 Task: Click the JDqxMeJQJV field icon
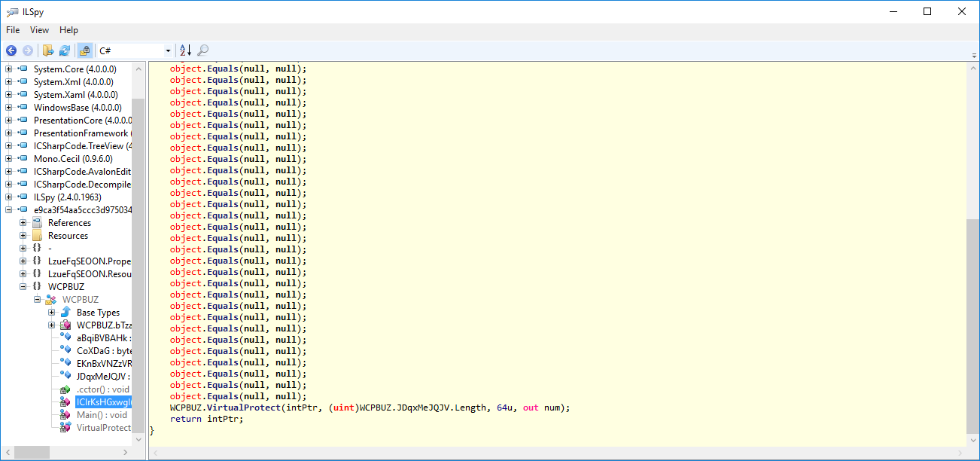click(65, 377)
